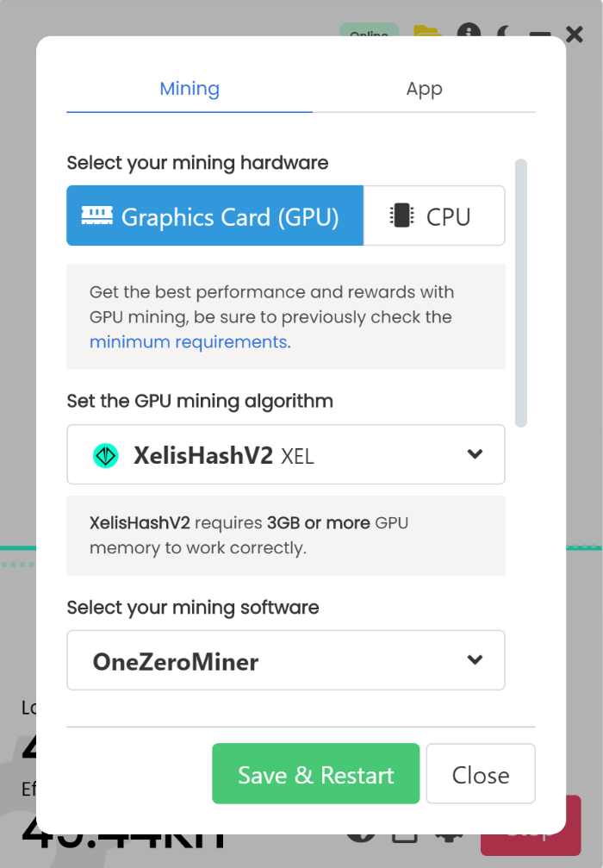Image resolution: width=603 pixels, height=868 pixels.
Task: Click the settings dialog vertical scrollbar
Action: click(520, 293)
